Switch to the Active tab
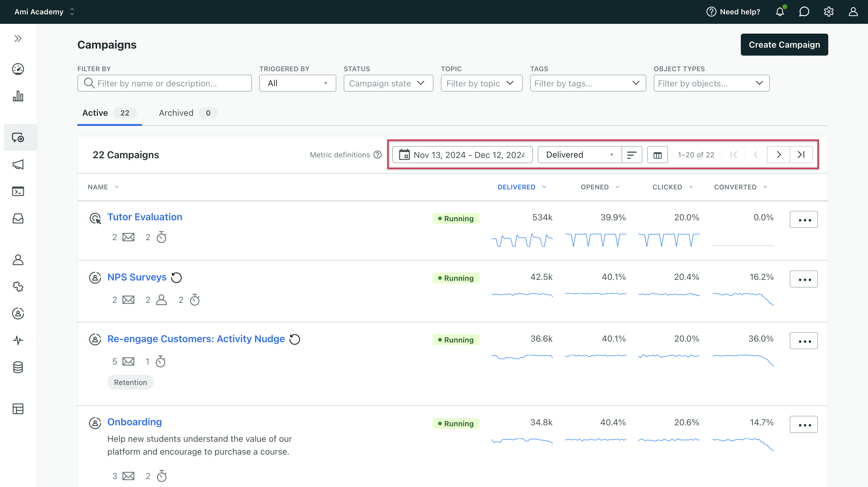This screenshot has width=868, height=487. (109, 113)
